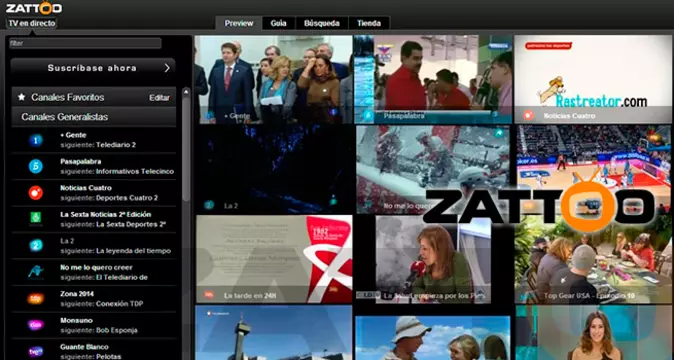Open the Tienda tab
The image size is (674, 360).
pos(369,23)
